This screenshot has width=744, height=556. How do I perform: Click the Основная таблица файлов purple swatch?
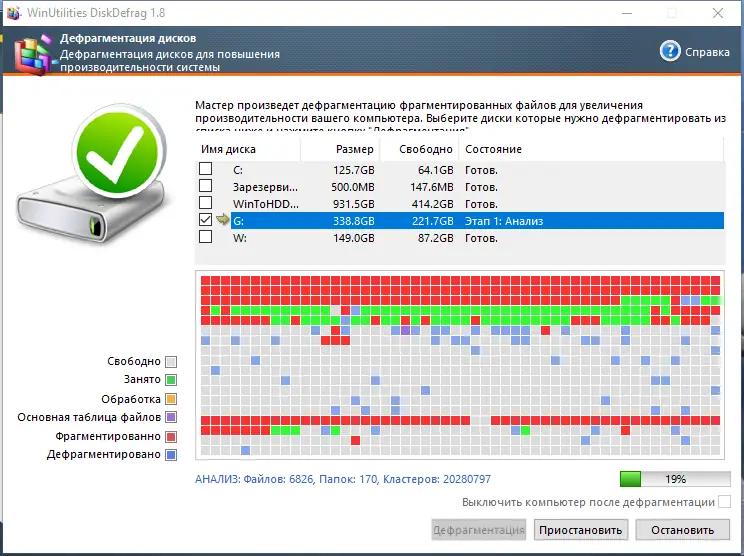(x=171, y=417)
